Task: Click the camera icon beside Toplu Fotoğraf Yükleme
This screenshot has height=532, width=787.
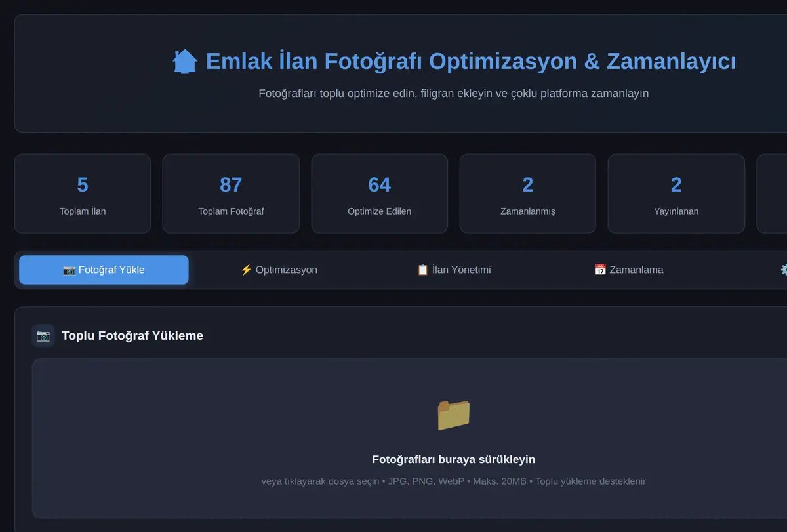Action: [43, 336]
